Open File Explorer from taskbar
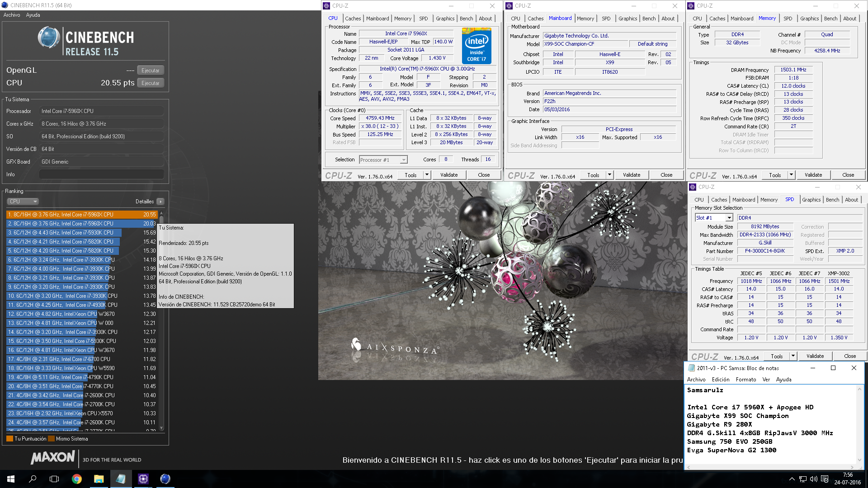The width and height of the screenshot is (868, 488). coord(99,479)
